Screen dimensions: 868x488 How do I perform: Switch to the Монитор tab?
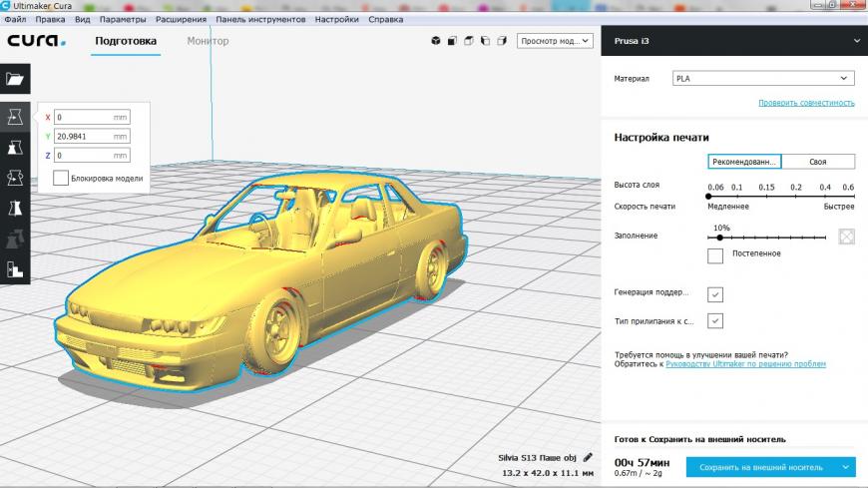208,41
